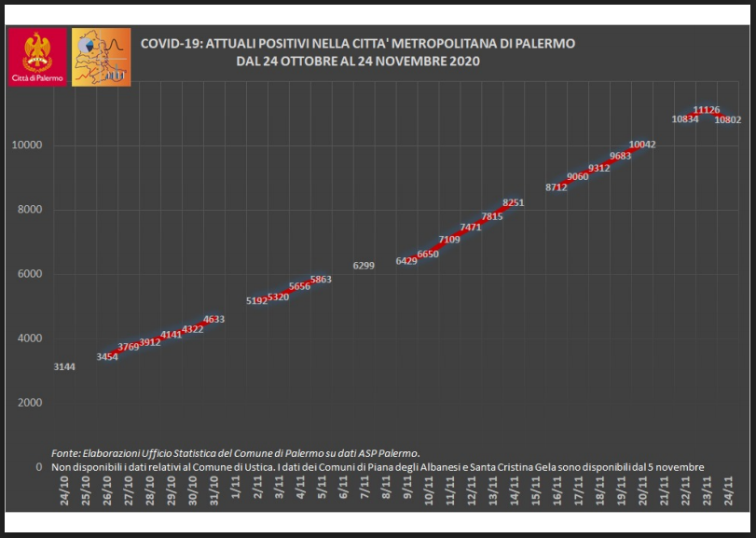
Task: Click the 10000 y-axis label
Action: [x=27, y=145]
